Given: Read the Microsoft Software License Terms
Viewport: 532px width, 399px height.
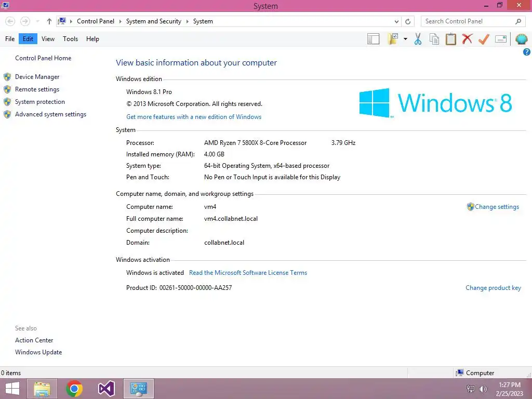Looking at the screenshot, I should 248,273.
